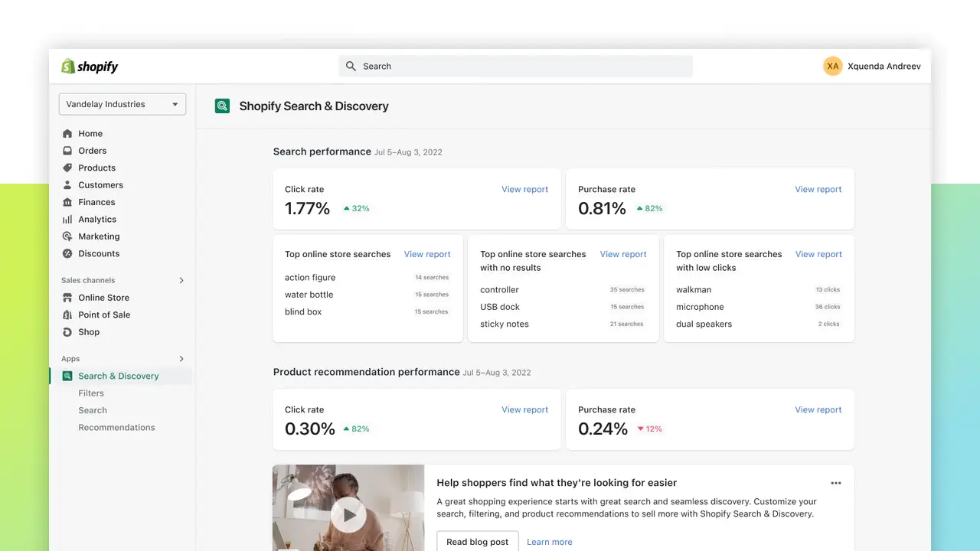This screenshot has width=980, height=551.
Task: Open the Shopify logo home link
Action: coord(90,67)
